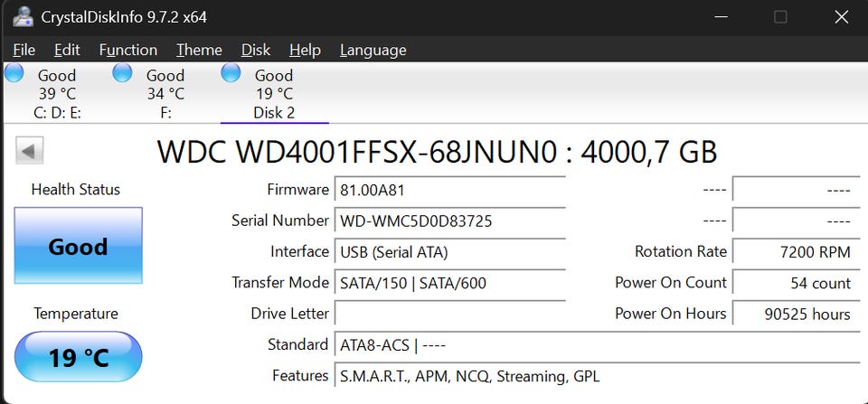This screenshot has width=868, height=404.
Task: Click the Rotation Rate 7200 RPM box
Action: [797, 253]
